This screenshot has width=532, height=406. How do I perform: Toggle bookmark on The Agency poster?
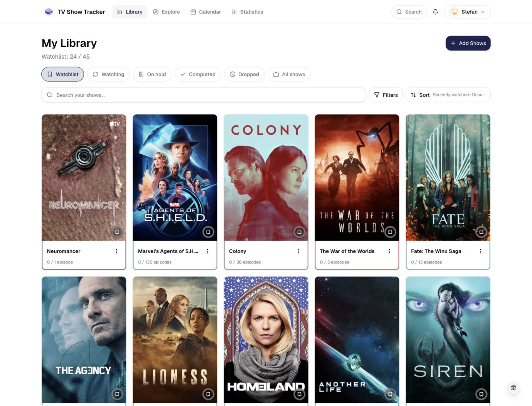[x=117, y=394]
